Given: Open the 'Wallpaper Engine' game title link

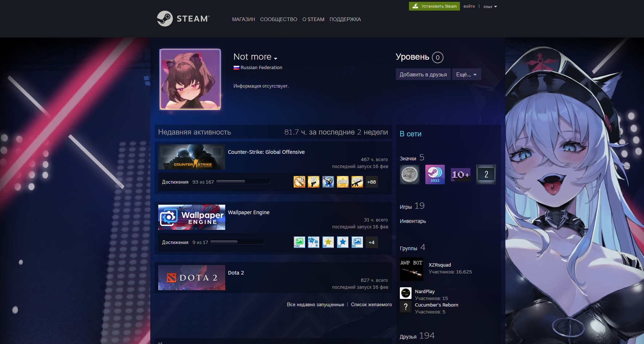Looking at the screenshot, I should coord(249,212).
